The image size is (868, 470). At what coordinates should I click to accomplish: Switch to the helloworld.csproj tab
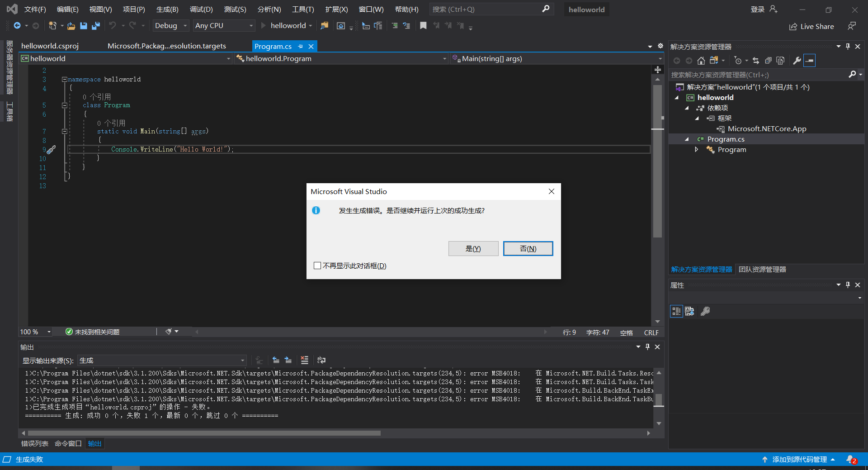50,46
